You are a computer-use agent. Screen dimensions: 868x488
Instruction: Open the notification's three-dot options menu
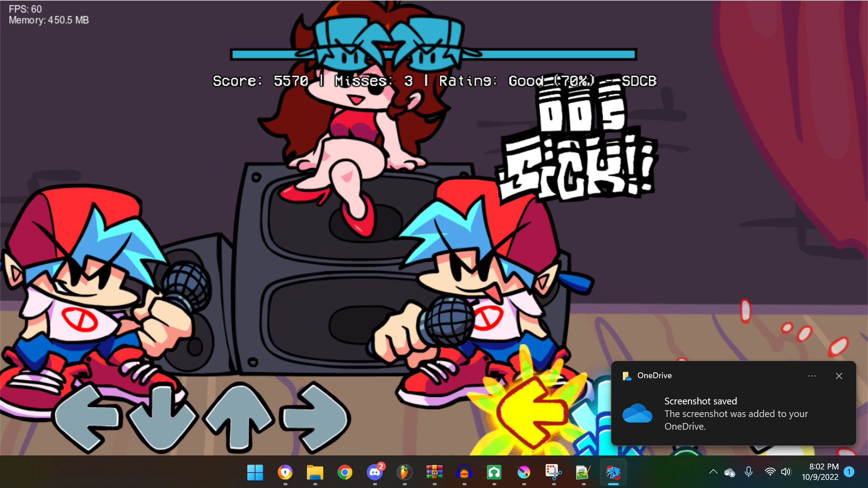[812, 376]
